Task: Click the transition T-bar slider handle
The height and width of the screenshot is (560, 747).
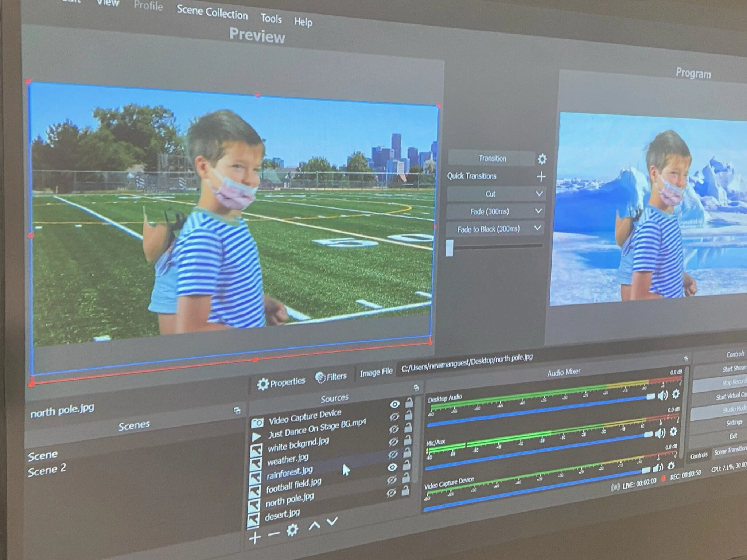Action: 450,248
